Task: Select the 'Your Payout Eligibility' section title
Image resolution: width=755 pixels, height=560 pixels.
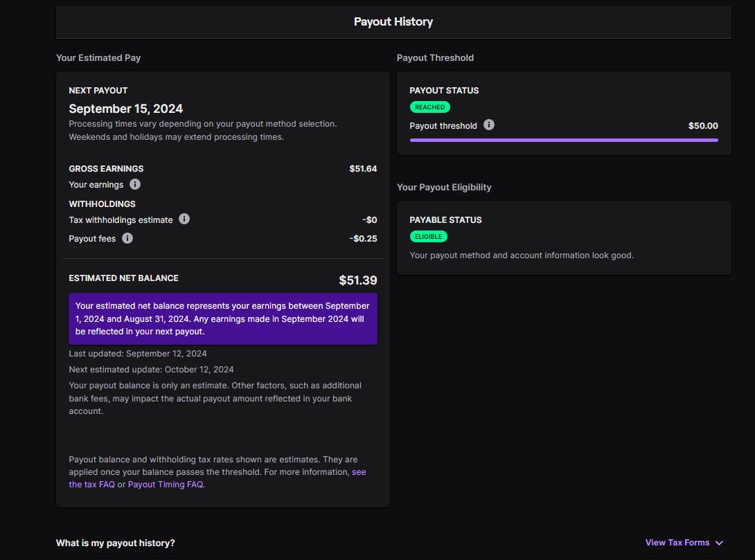Action: pos(444,187)
